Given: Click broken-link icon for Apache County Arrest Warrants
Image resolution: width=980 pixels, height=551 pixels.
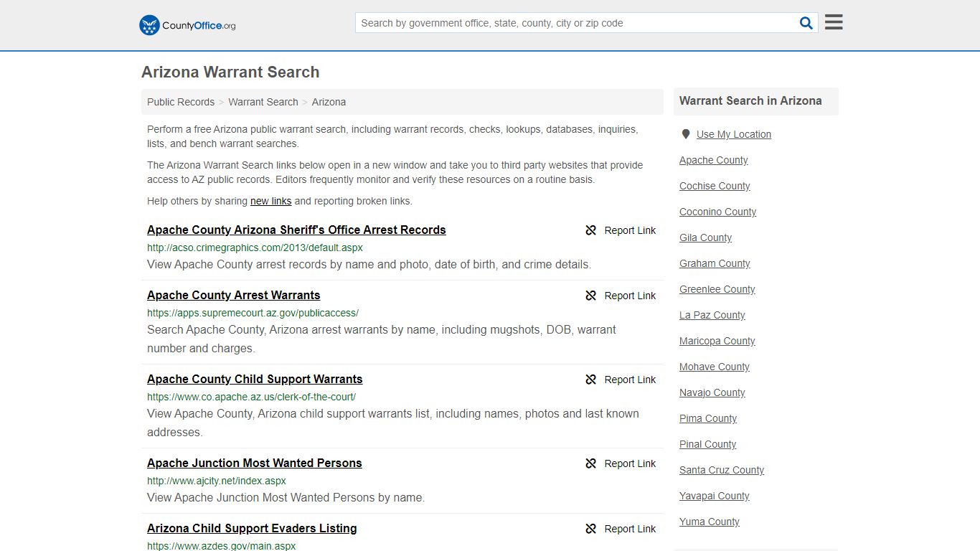Looking at the screenshot, I should pos(590,296).
